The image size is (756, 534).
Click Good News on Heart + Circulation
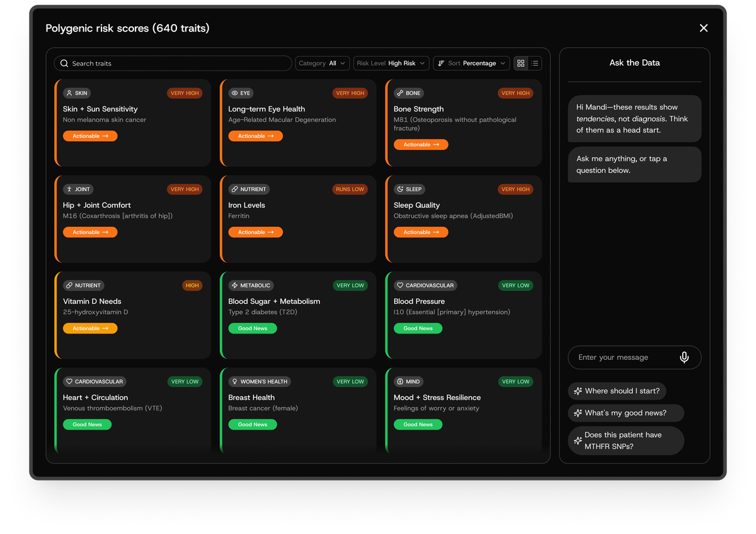tap(87, 424)
